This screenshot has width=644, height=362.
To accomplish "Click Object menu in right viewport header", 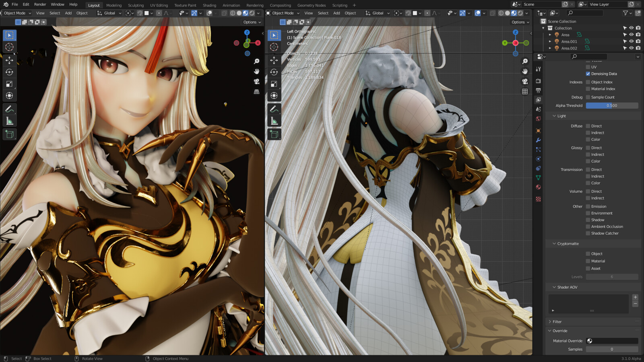I will 350,13.
